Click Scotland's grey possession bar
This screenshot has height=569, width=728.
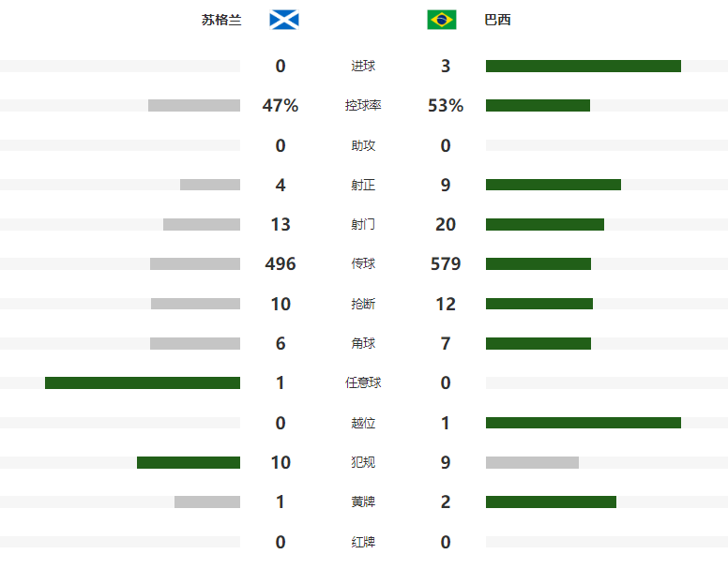(x=194, y=106)
